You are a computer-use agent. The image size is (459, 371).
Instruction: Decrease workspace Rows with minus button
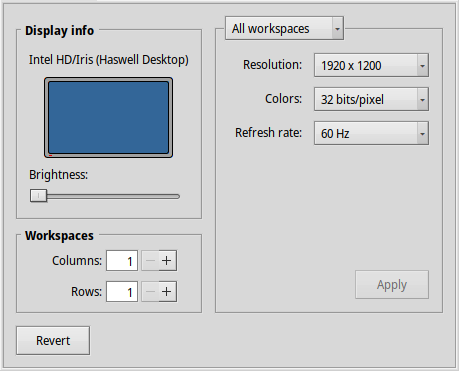(x=150, y=292)
